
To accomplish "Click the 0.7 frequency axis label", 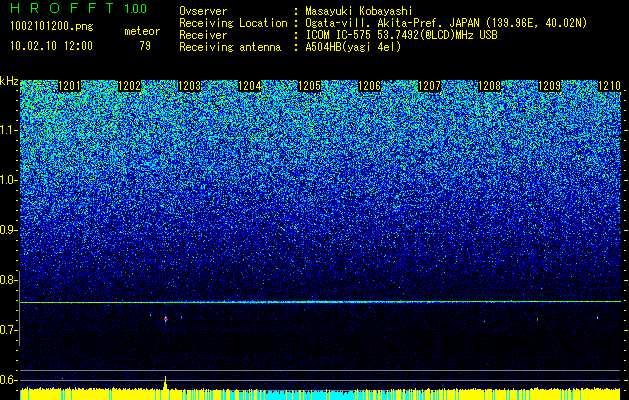I will point(8,330).
